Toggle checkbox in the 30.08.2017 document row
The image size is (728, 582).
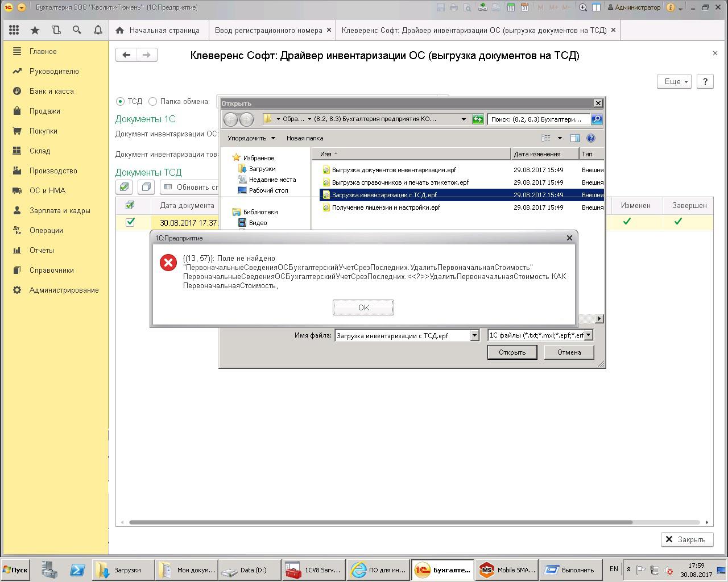coord(130,222)
